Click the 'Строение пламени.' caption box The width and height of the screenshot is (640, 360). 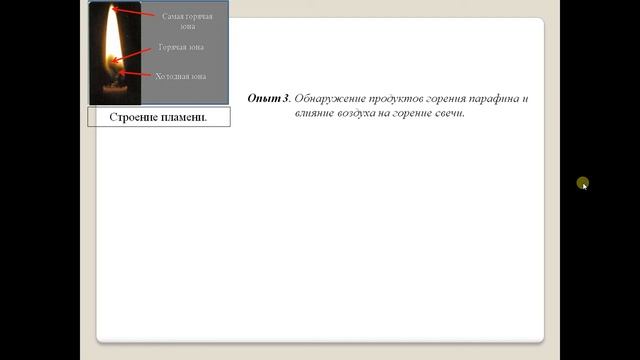click(x=159, y=117)
